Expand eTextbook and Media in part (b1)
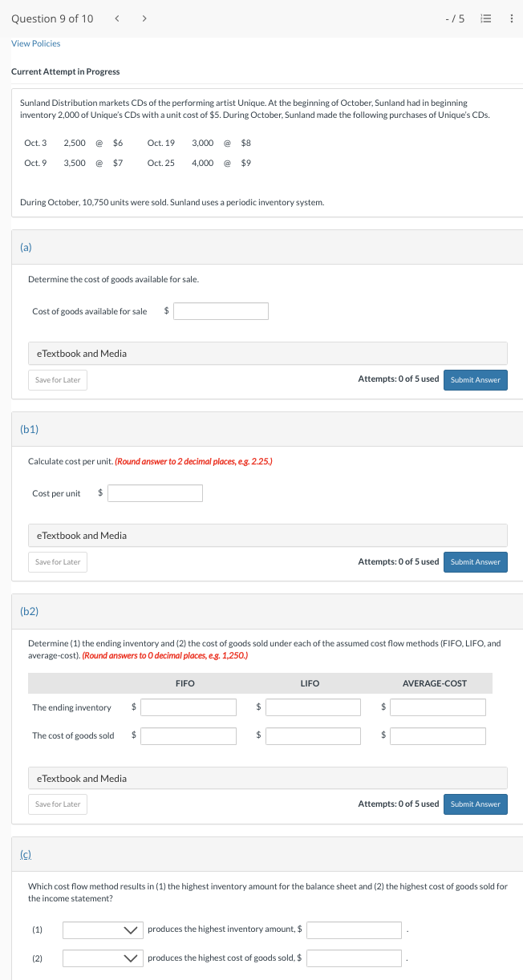523x980 pixels. (x=268, y=535)
